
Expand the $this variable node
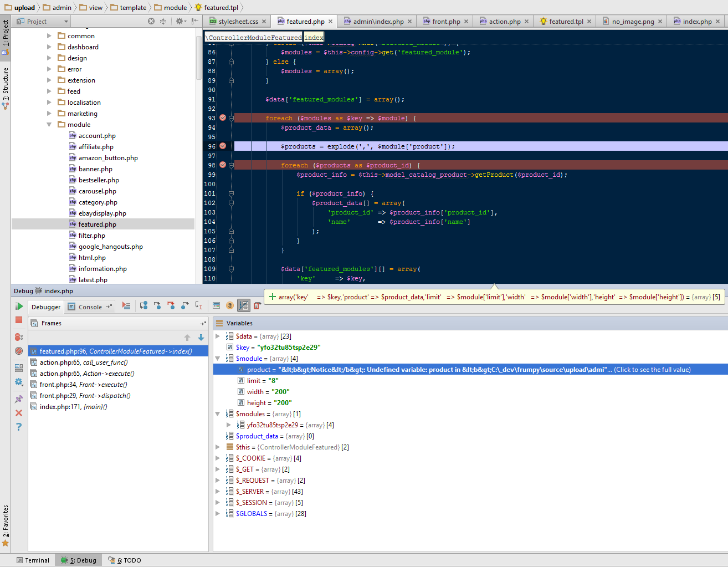click(x=218, y=447)
